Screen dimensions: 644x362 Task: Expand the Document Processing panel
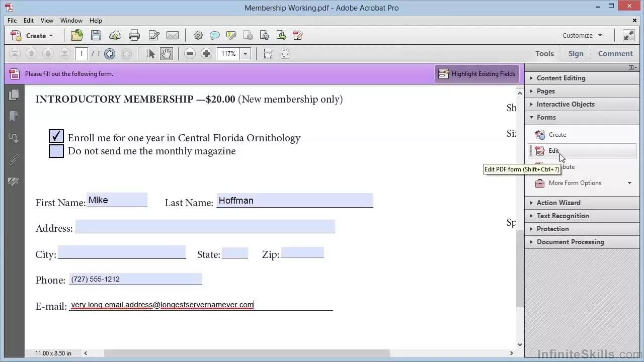(582, 242)
